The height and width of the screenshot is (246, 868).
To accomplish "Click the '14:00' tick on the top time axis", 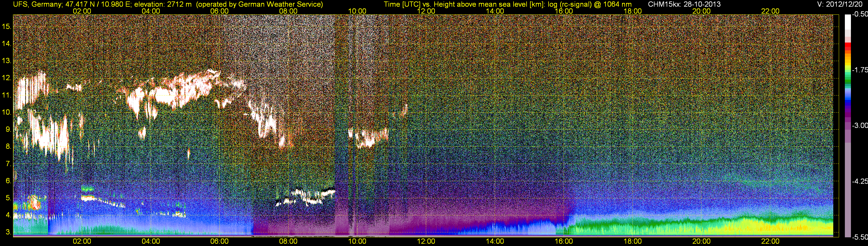I will [495, 11].
